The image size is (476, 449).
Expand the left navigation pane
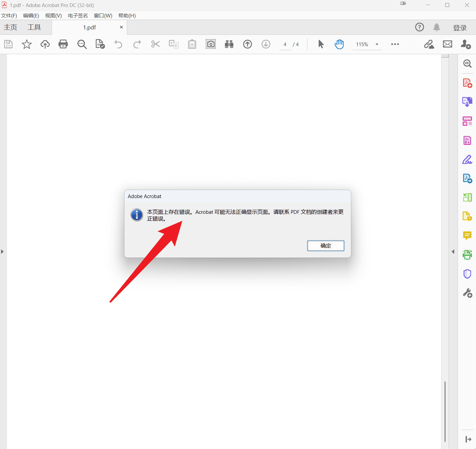pos(2,252)
